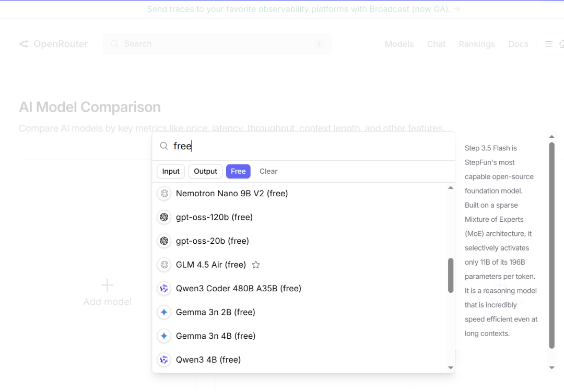Screen dimensions: 564x392
Task: Open the hamburger menu icon in the header
Action: point(549,44)
